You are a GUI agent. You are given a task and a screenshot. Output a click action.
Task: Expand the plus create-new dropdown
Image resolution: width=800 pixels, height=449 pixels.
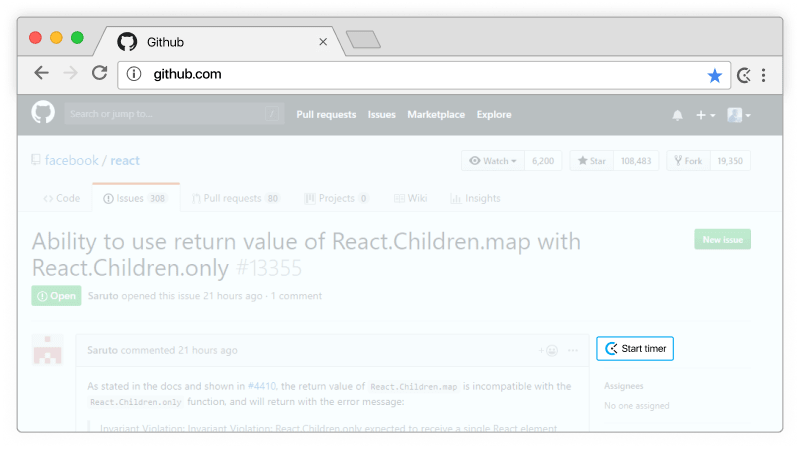click(706, 115)
